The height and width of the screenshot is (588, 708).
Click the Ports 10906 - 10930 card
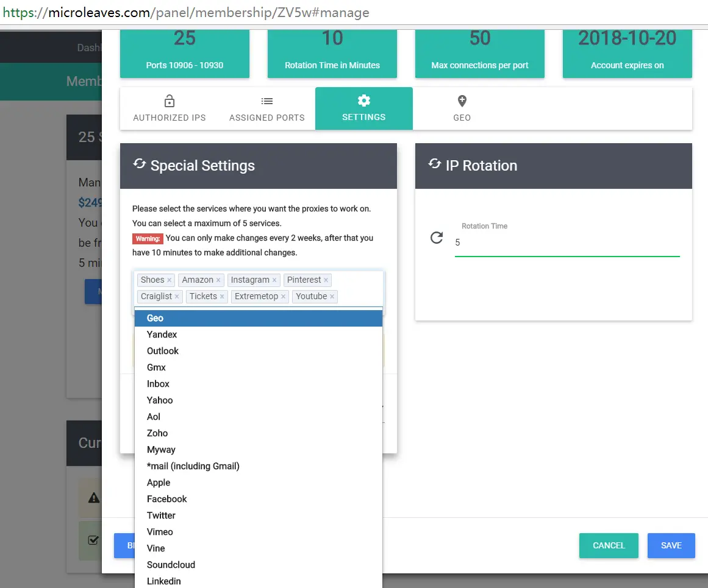[x=185, y=54]
